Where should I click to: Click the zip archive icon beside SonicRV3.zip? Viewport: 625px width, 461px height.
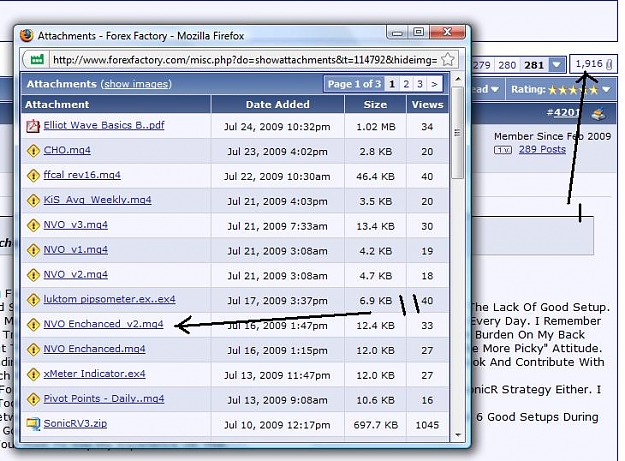pyautogui.click(x=33, y=424)
